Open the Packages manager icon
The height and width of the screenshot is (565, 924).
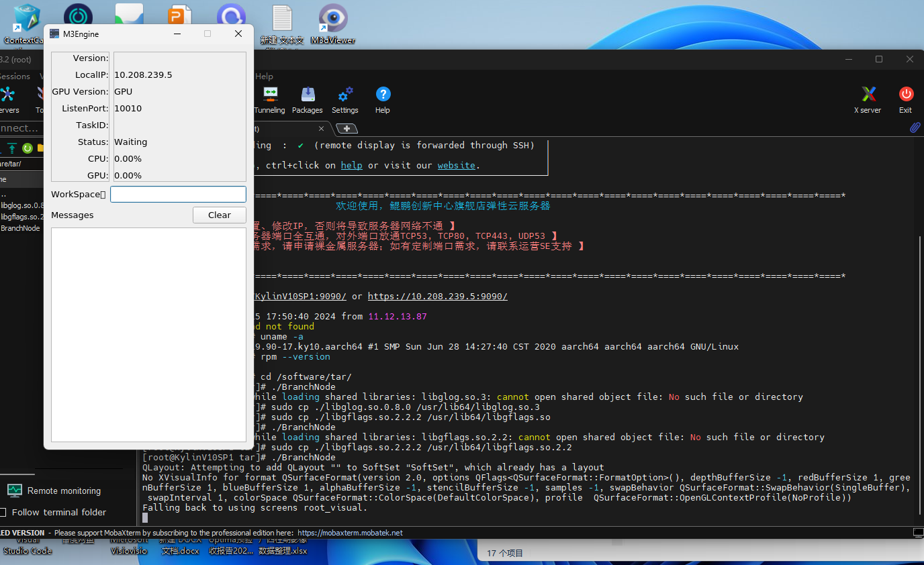pos(308,99)
